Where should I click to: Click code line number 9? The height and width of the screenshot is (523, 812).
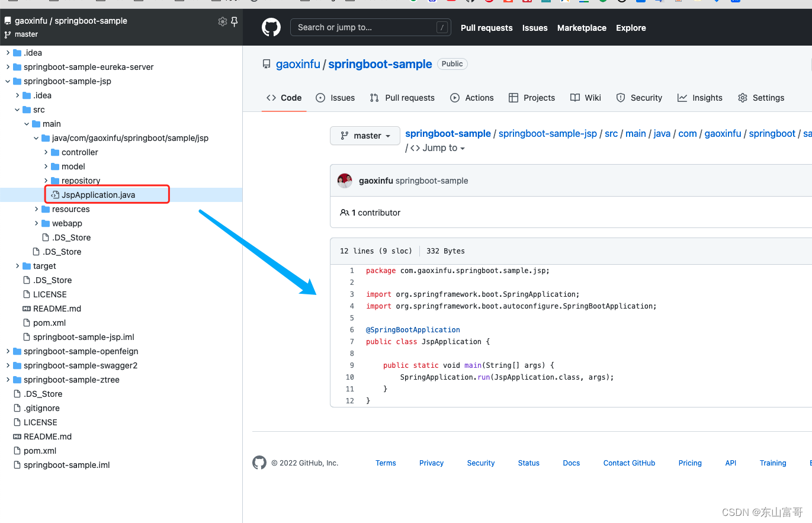click(352, 365)
